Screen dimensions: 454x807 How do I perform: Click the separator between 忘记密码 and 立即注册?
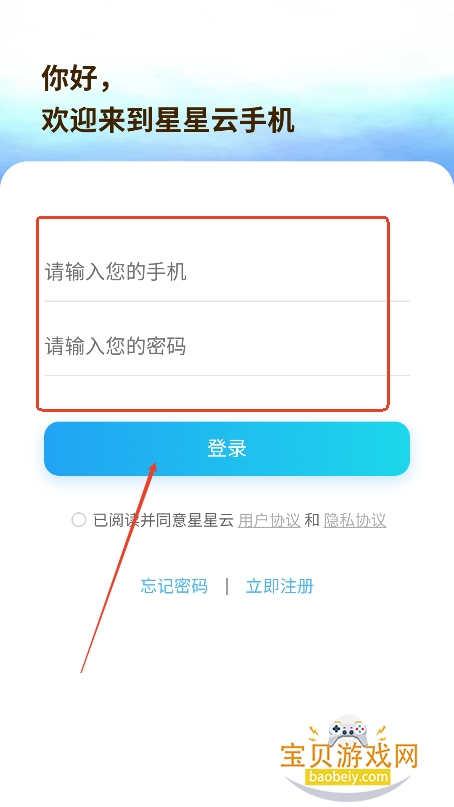point(227,586)
